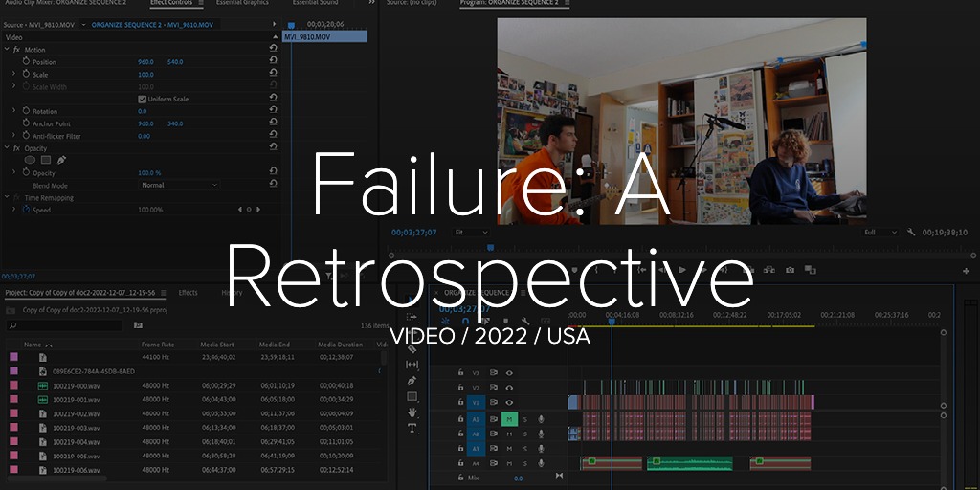
Task: Toggle lock on track V2
Action: [x=460, y=388]
